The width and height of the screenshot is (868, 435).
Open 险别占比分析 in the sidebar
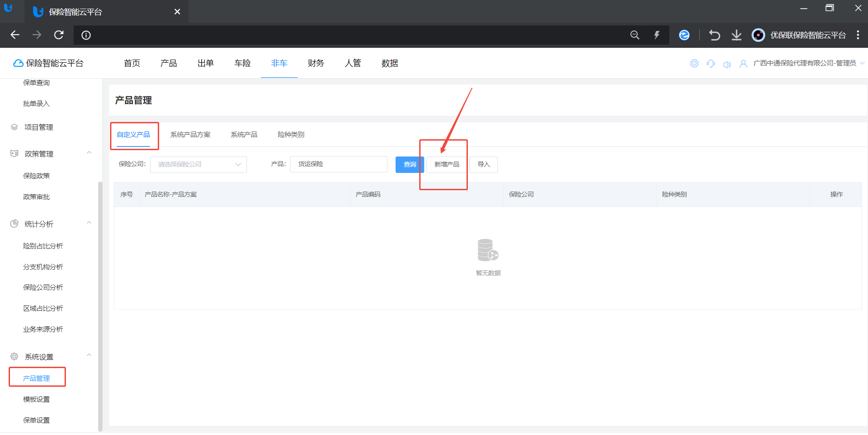[x=43, y=246]
